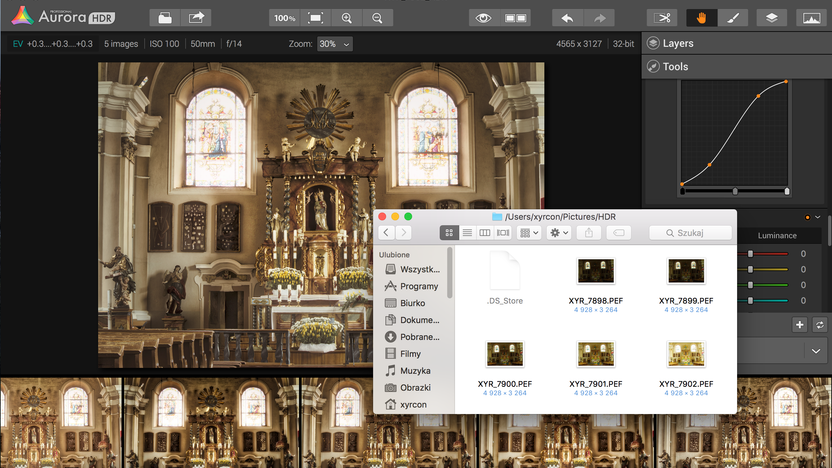Click the Aurora HDR logo
The height and width of the screenshot is (468, 832).
(x=63, y=16)
